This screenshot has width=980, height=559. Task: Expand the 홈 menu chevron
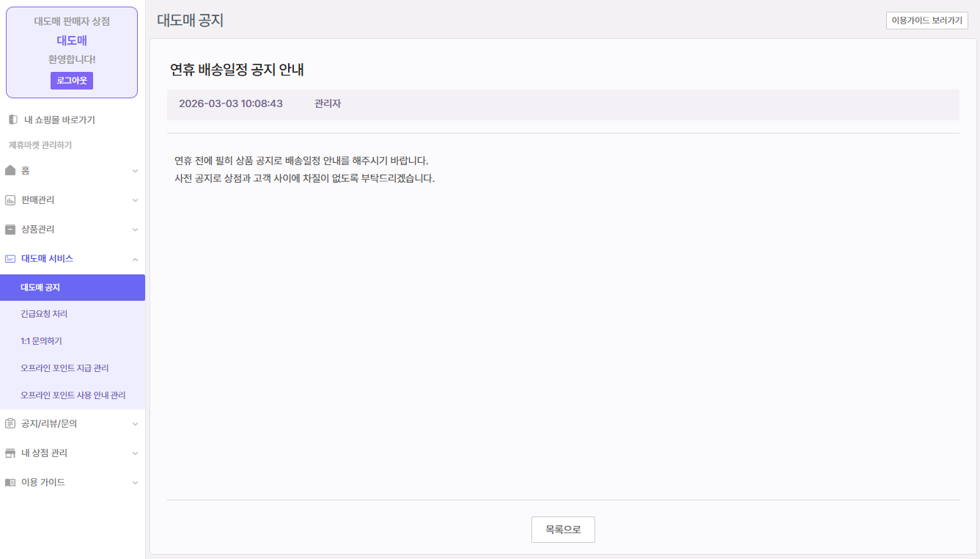[135, 171]
